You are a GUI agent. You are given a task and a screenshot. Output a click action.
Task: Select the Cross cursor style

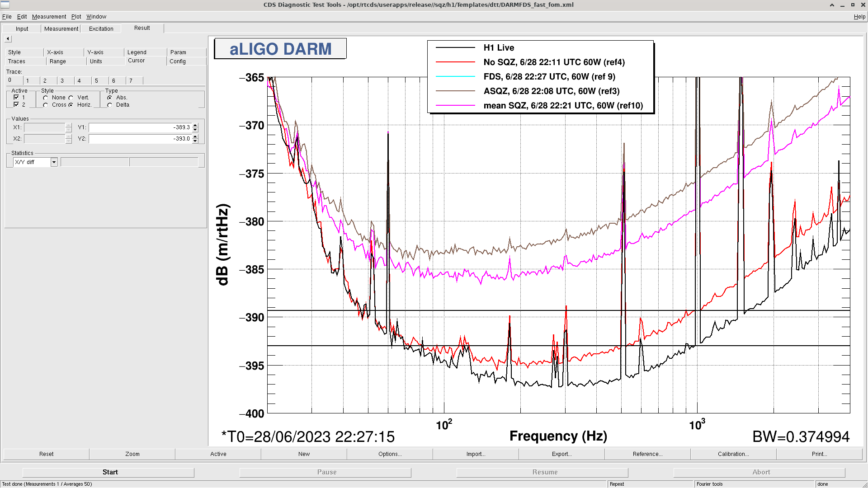pos(46,105)
